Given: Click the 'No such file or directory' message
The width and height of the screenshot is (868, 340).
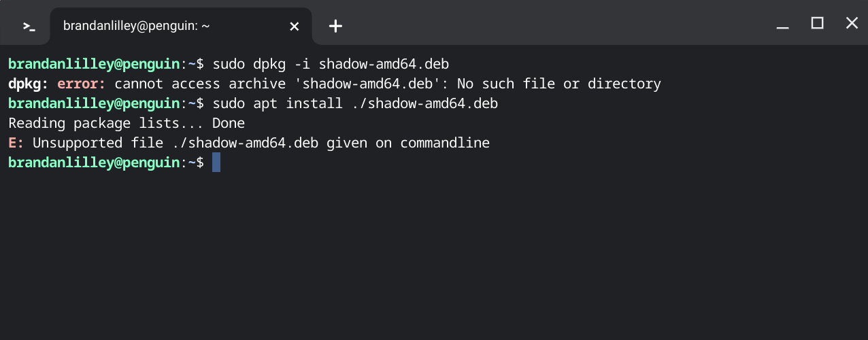Looking at the screenshot, I should pos(559,84).
